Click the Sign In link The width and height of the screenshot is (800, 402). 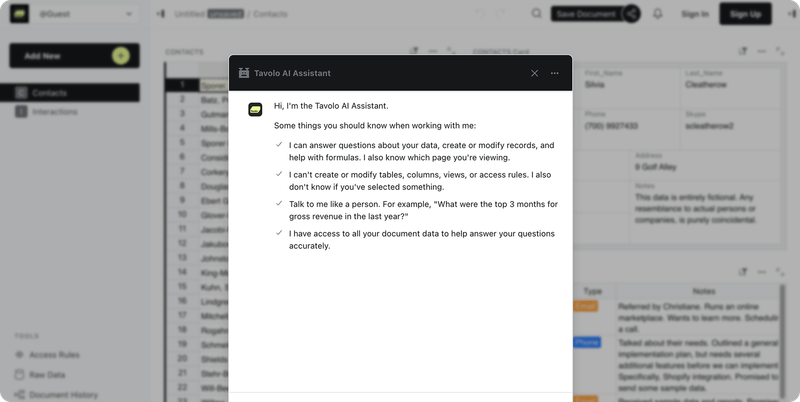(x=695, y=14)
